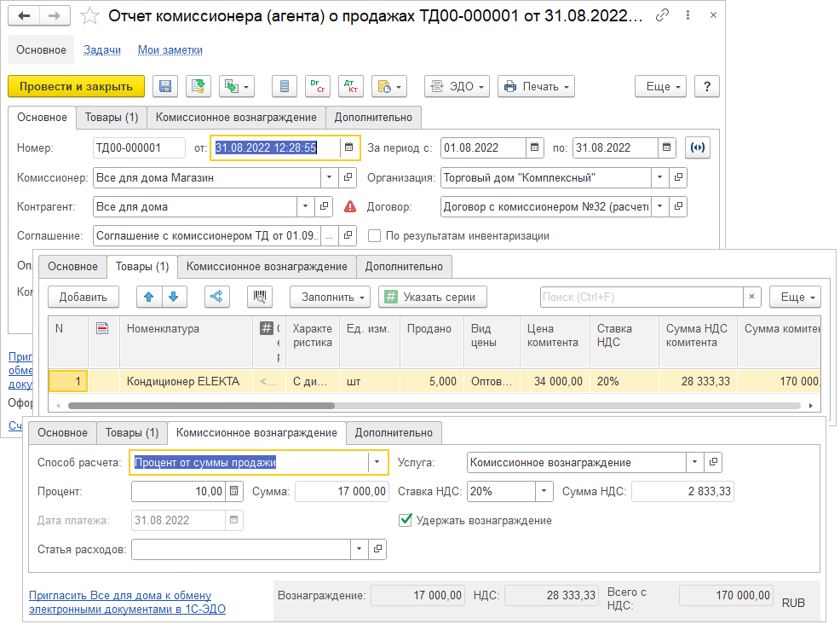Click the save document diskette icon
This screenshot has height=624, width=840.
[x=165, y=86]
